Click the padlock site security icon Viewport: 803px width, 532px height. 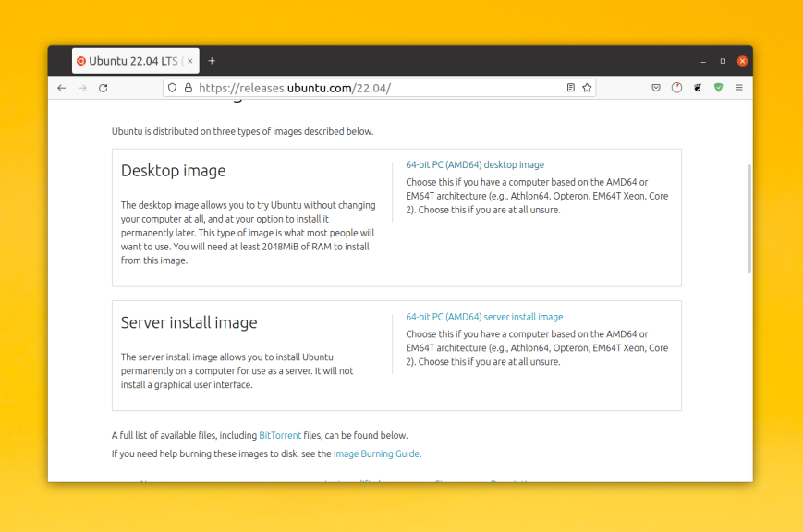(x=188, y=88)
